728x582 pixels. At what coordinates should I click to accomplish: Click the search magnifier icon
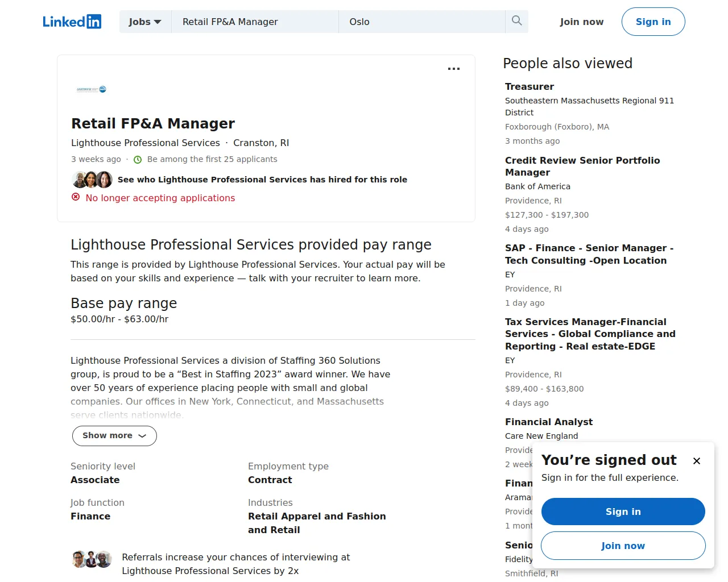(516, 21)
